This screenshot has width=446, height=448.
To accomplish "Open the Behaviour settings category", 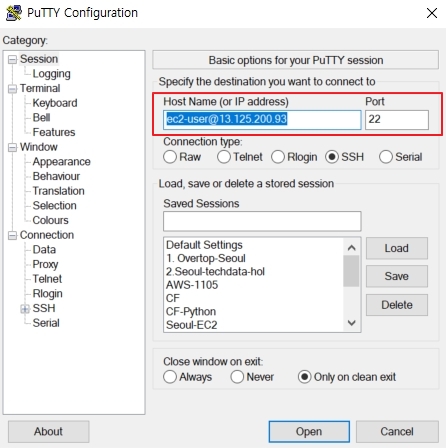I will [x=56, y=176].
